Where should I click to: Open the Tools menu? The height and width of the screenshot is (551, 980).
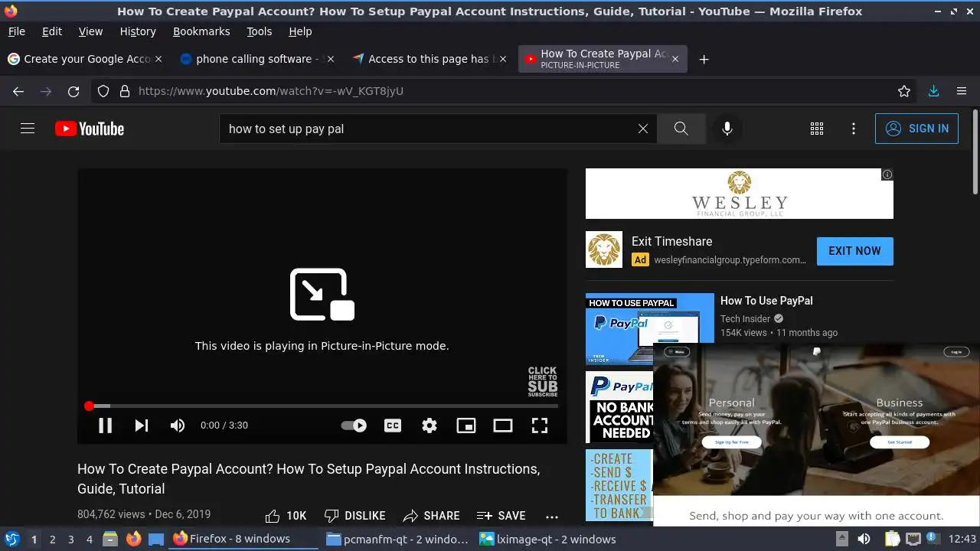click(x=259, y=31)
